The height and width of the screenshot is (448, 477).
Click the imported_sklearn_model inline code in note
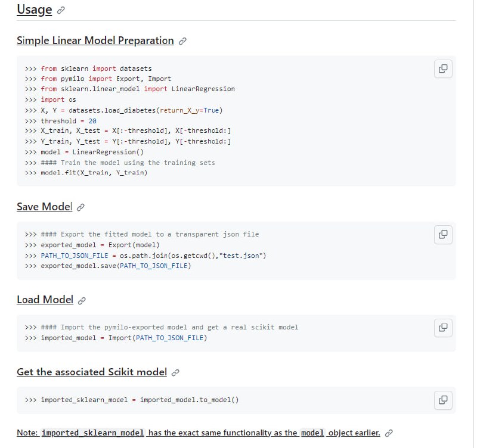point(92,433)
